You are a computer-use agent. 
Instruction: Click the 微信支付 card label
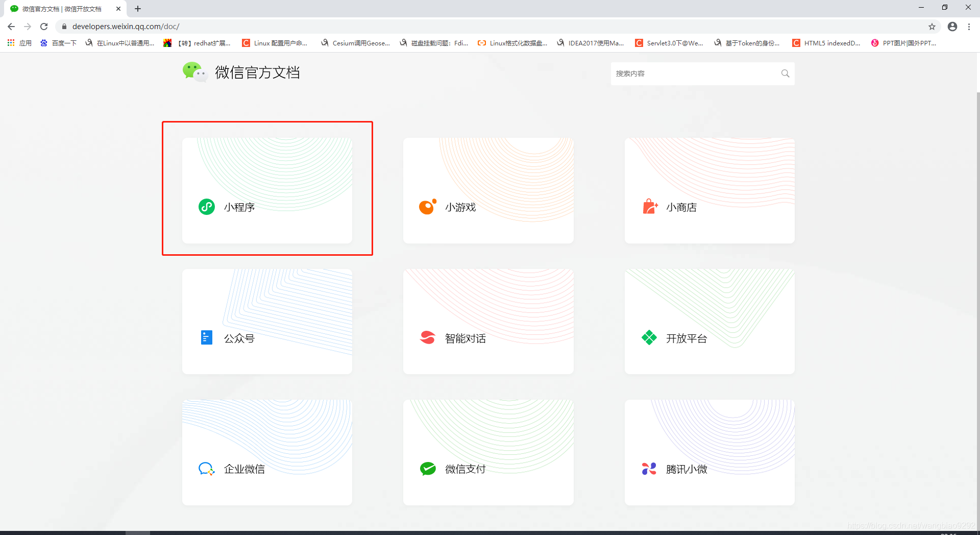(465, 469)
